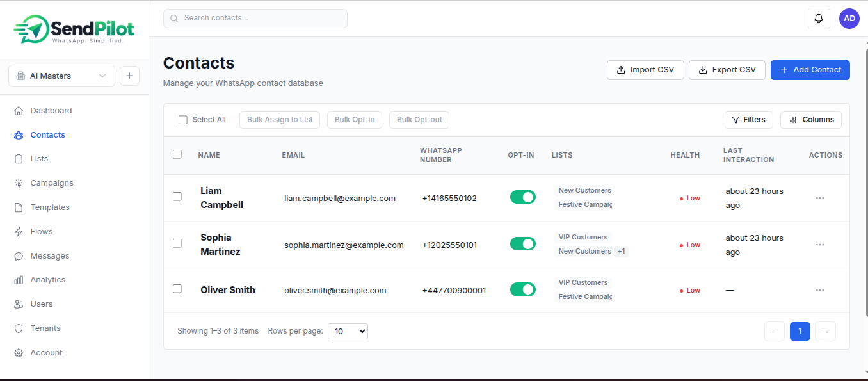Screen dimensions: 868x381
Task: Toggle opt-in for Liam Campbell
Action: pos(523,197)
